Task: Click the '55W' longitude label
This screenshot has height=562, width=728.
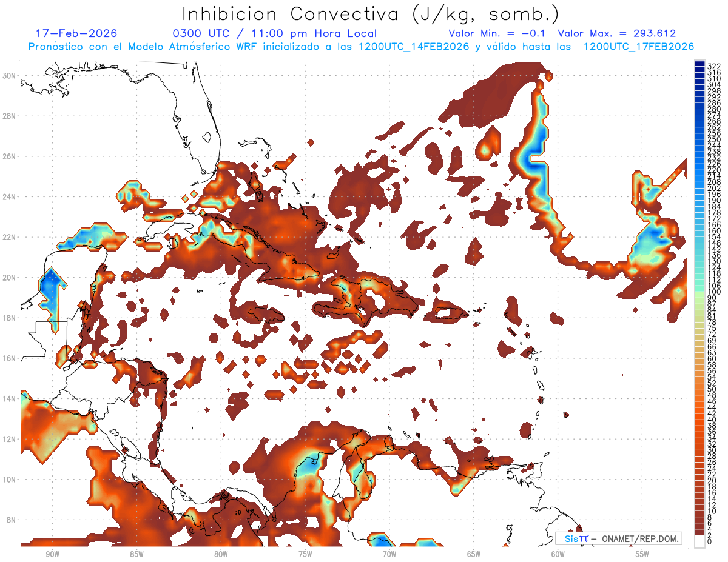Action: [642, 554]
